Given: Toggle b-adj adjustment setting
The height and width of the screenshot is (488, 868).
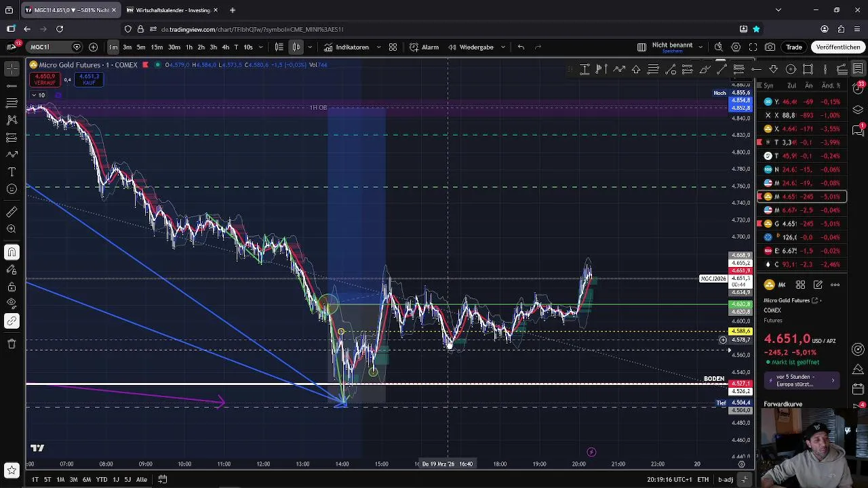Looking at the screenshot, I should [x=726, y=480].
